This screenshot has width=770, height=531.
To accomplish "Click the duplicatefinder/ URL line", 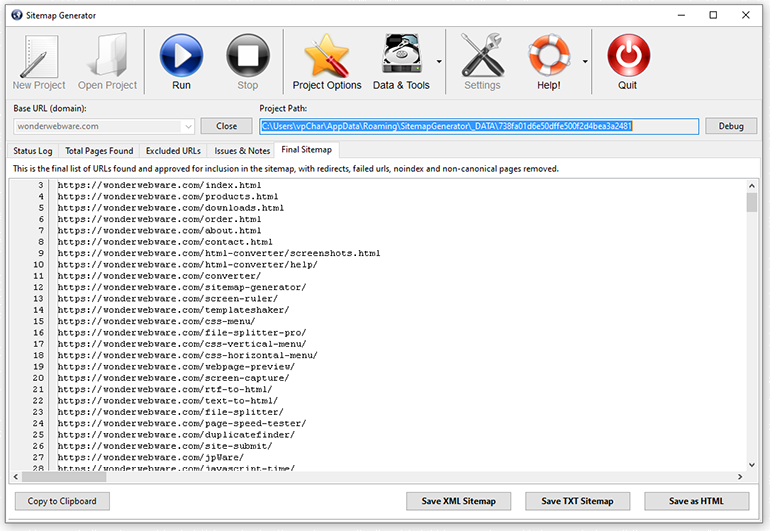I will click(176, 434).
